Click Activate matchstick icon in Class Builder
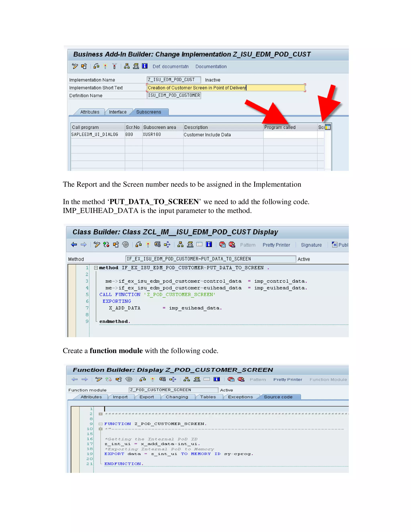 click(x=148, y=245)
